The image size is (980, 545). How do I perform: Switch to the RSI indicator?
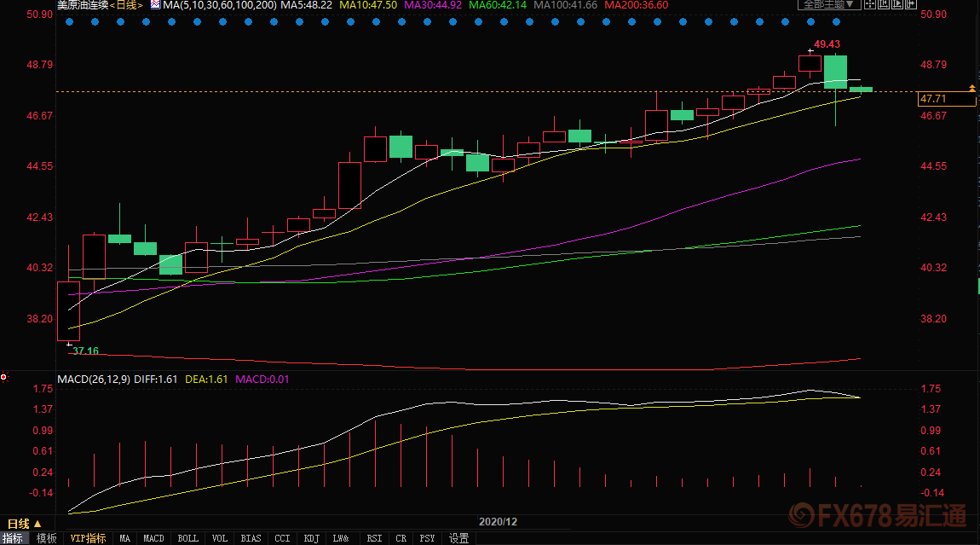[374, 538]
